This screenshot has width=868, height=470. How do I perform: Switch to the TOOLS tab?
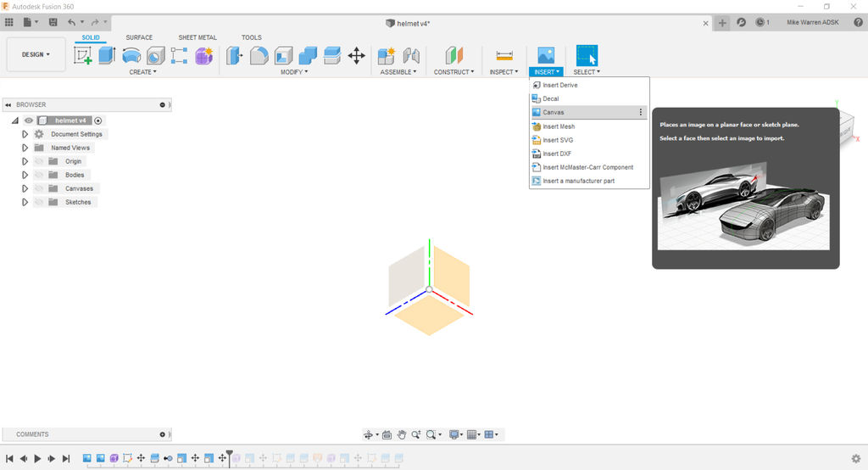pyautogui.click(x=251, y=37)
